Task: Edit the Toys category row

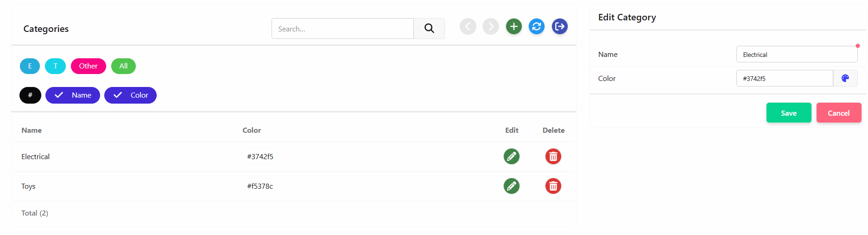Action: [512, 186]
